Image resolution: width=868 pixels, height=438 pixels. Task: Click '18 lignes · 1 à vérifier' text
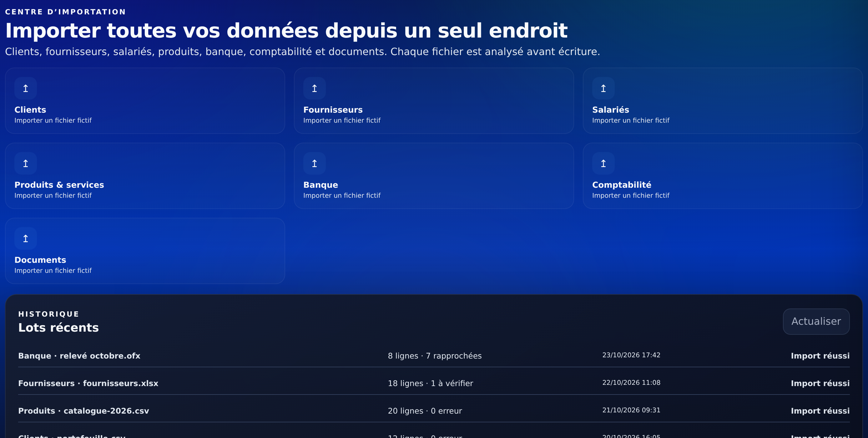pos(430,384)
